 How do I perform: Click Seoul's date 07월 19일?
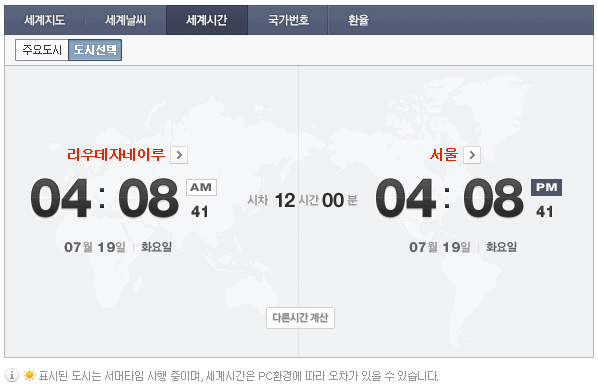click(439, 247)
